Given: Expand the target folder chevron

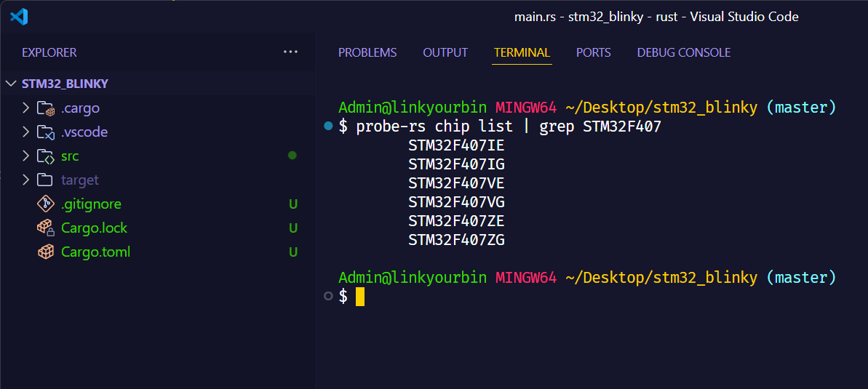Looking at the screenshot, I should click(x=26, y=180).
